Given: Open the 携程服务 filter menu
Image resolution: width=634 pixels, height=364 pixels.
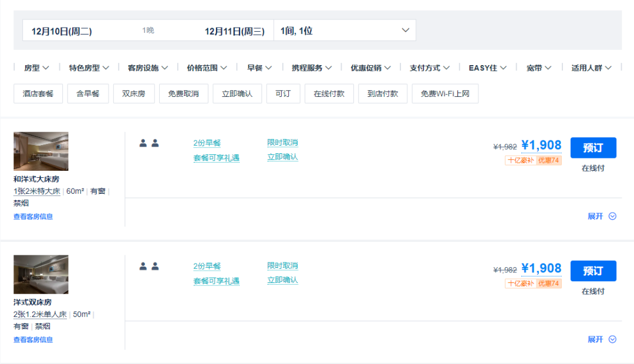Looking at the screenshot, I should (312, 68).
